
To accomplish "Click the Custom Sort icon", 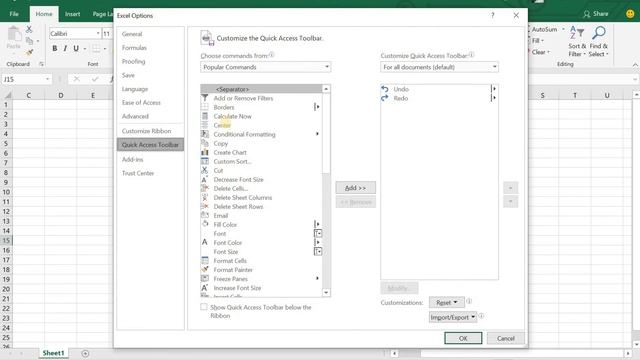I will pos(205,161).
